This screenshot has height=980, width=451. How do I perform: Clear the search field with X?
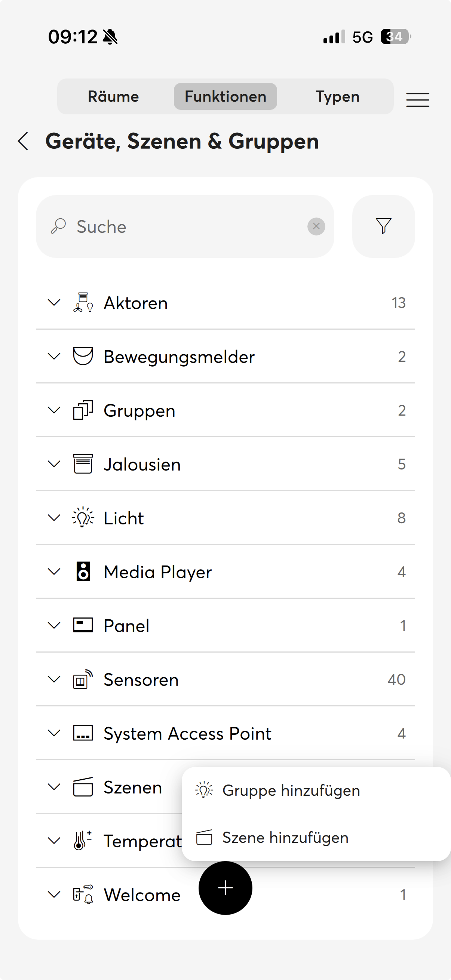click(316, 226)
